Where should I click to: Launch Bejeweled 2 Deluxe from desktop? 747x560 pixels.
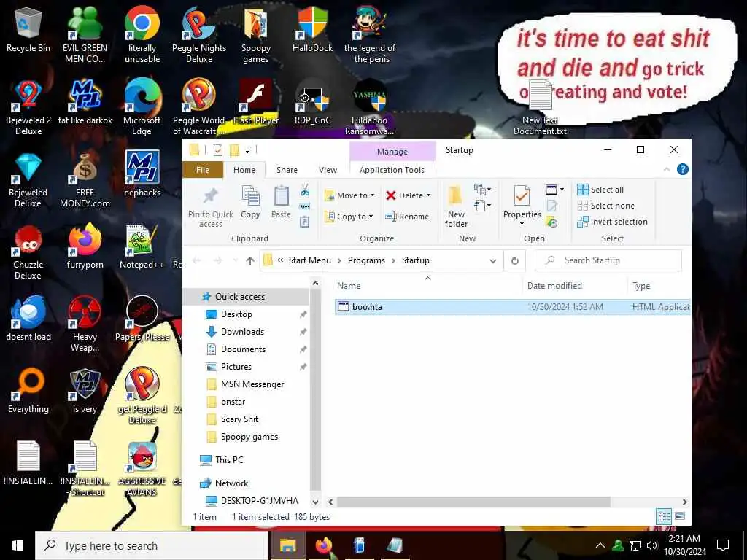28,108
